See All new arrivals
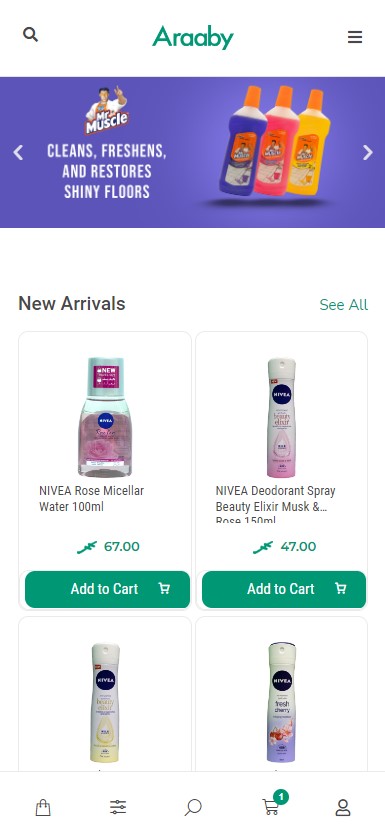The width and height of the screenshot is (385, 837). point(343,305)
